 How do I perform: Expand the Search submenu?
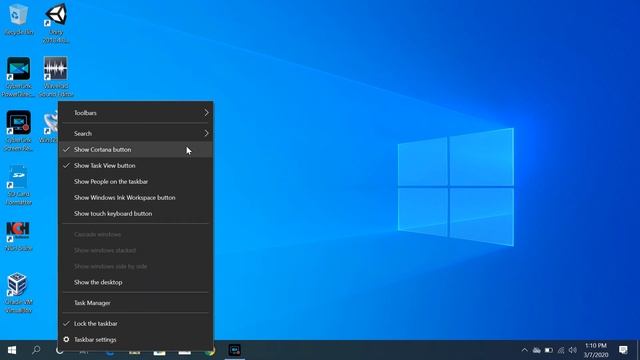[136, 133]
